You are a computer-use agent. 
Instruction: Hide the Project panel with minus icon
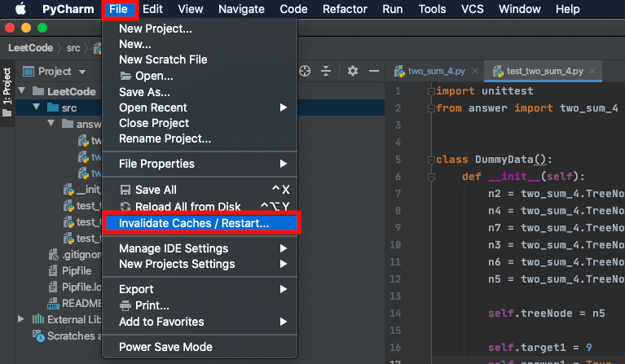pyautogui.click(x=374, y=71)
